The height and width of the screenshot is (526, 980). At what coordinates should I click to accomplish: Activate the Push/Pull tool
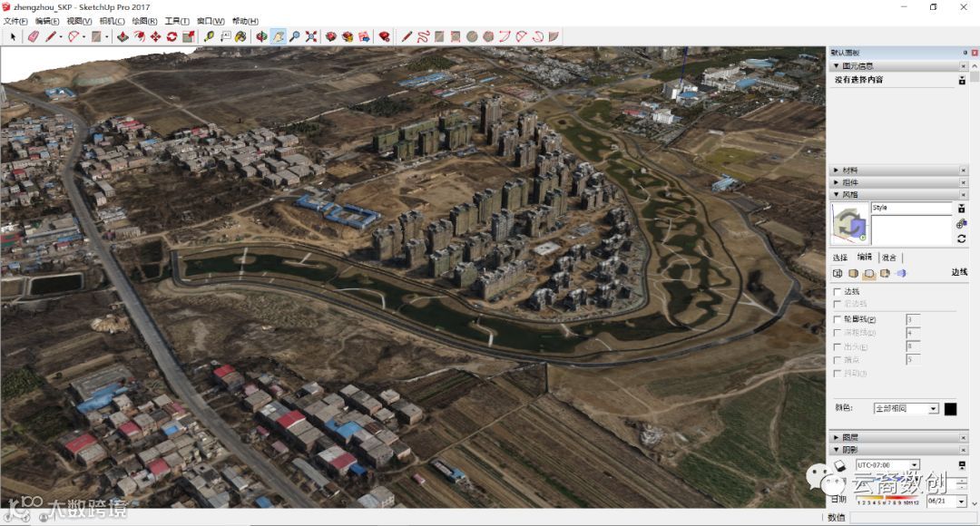click(x=122, y=37)
